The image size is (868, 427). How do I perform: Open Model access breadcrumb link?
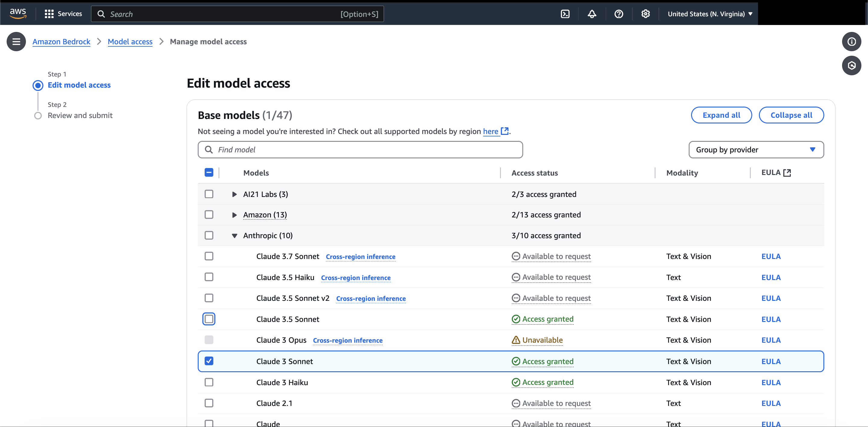coord(130,42)
